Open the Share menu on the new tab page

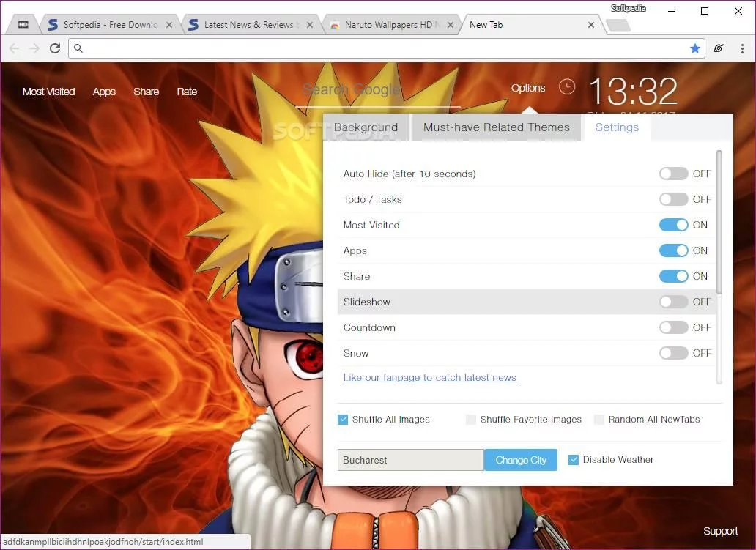click(146, 92)
